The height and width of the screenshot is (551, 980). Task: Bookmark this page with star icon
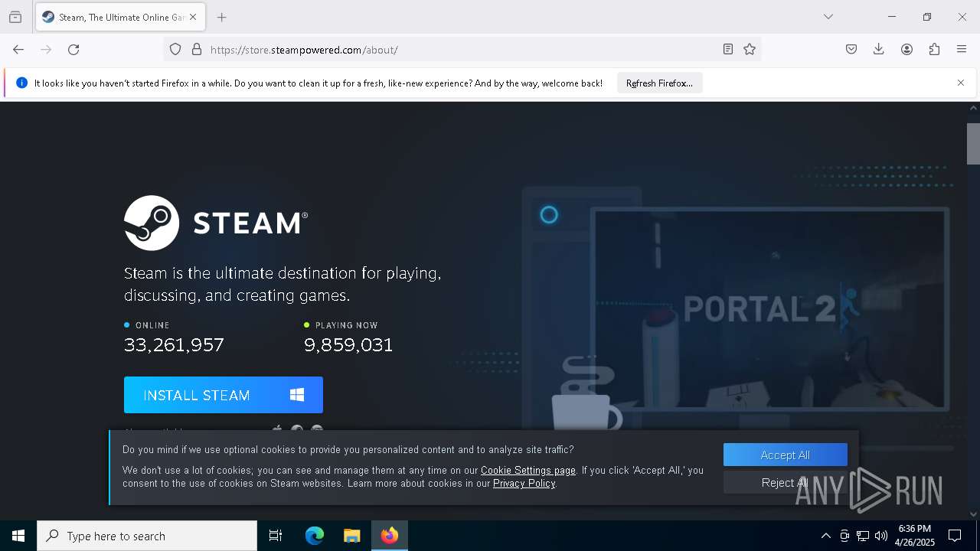[750, 50]
